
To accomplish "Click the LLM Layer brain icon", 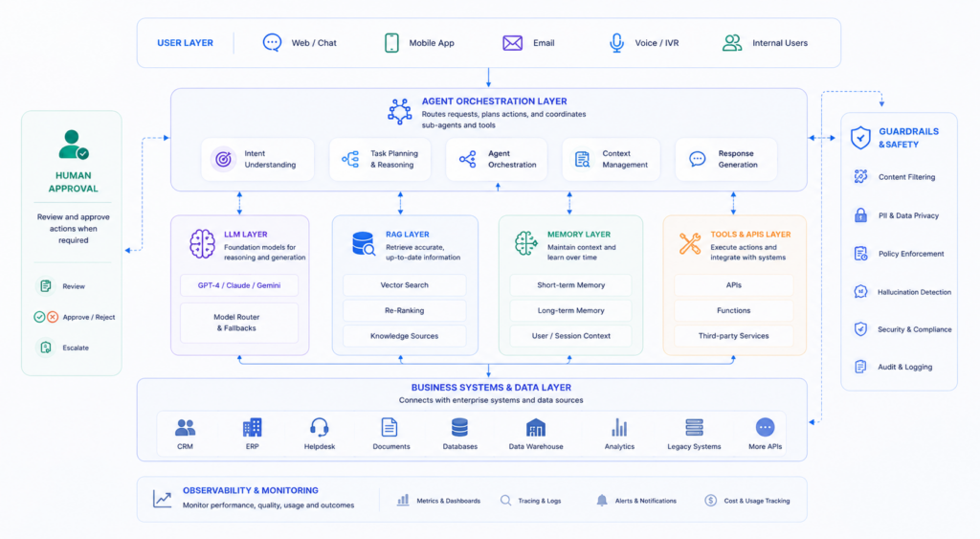I will coord(202,244).
